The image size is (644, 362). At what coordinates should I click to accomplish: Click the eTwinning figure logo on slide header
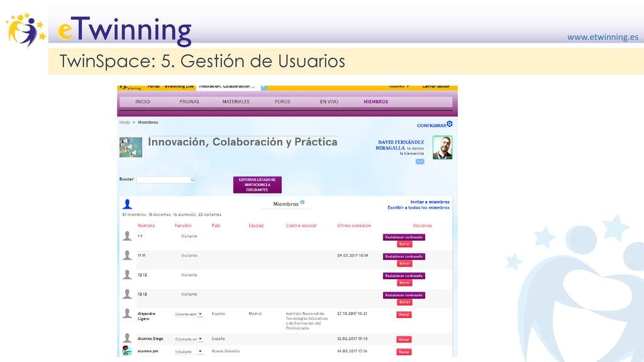25,30
